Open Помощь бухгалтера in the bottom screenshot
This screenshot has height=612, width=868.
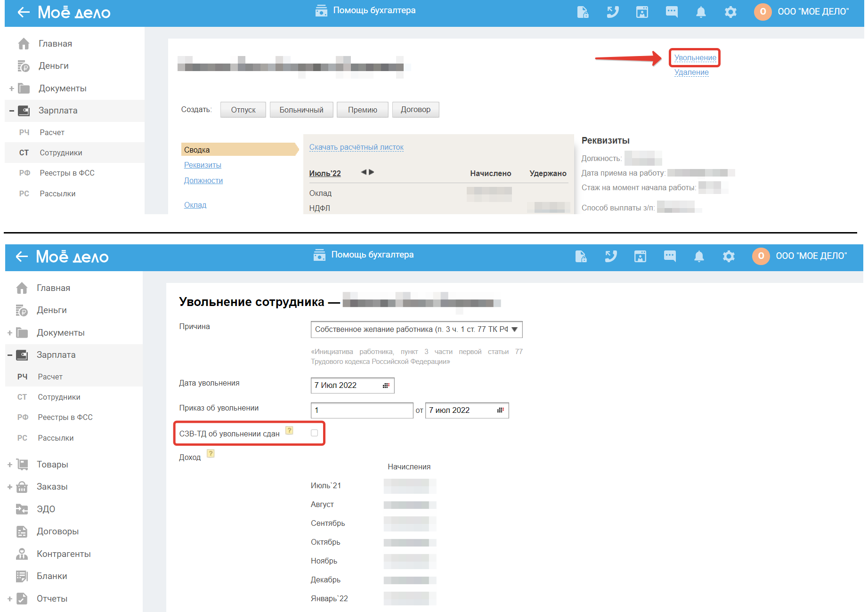pyautogui.click(x=364, y=255)
